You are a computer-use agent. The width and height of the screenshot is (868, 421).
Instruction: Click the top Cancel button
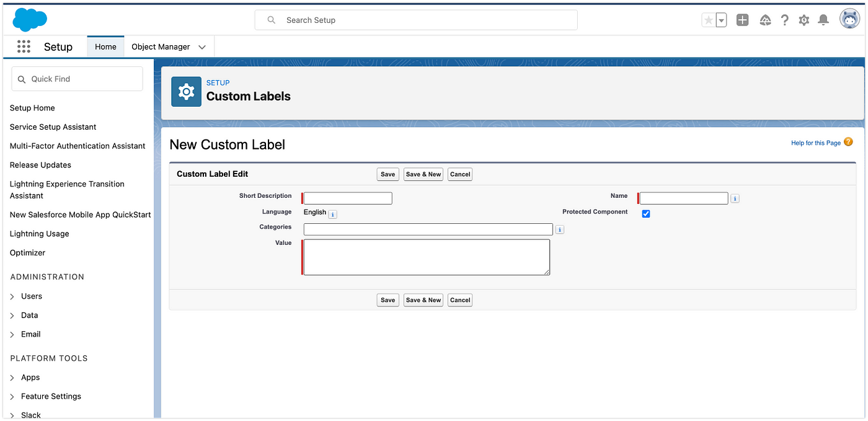[x=460, y=174]
